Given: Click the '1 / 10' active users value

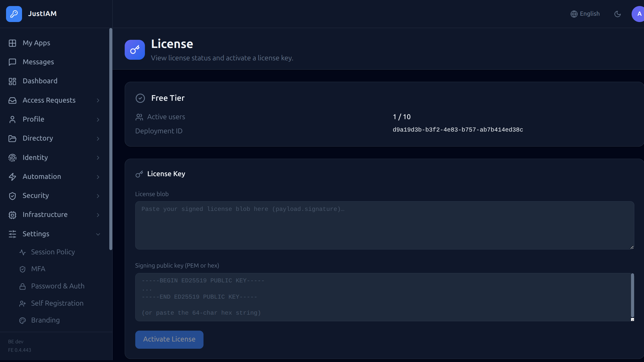Looking at the screenshot, I should pos(402,117).
